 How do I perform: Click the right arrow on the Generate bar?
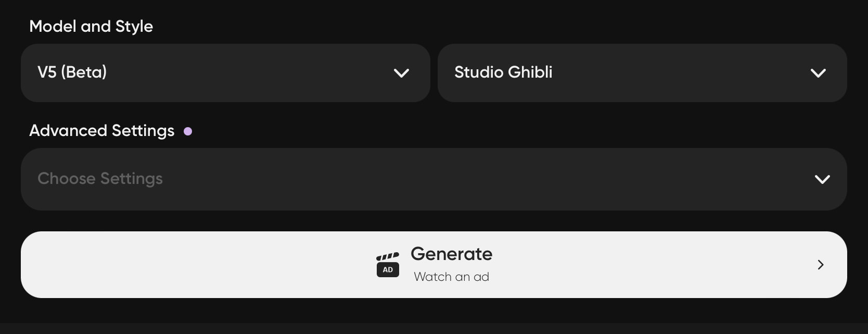pyautogui.click(x=821, y=265)
